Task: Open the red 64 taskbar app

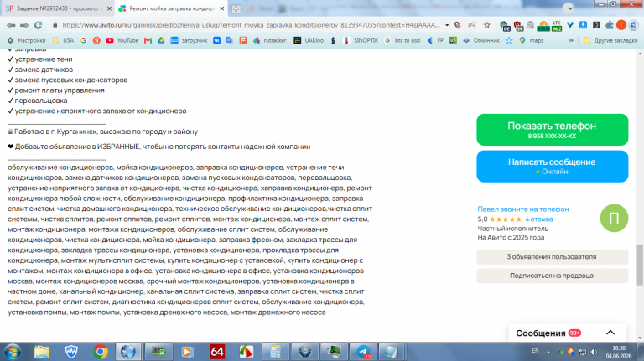Action: (x=217, y=352)
